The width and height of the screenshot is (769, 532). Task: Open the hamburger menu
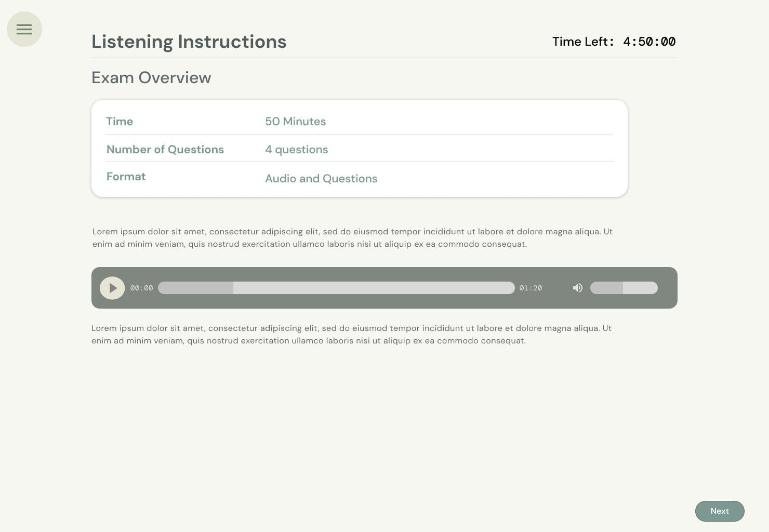pos(24,29)
